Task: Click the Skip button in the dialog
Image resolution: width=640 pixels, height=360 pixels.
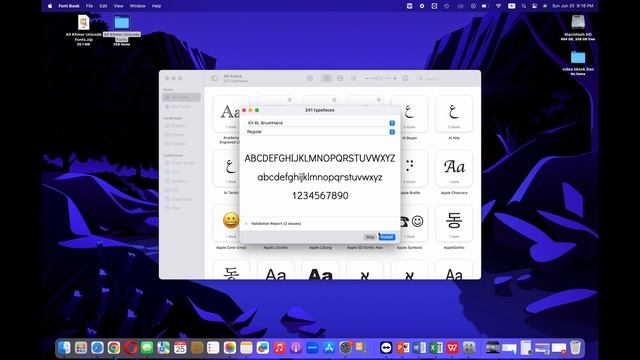Action: (x=370, y=237)
